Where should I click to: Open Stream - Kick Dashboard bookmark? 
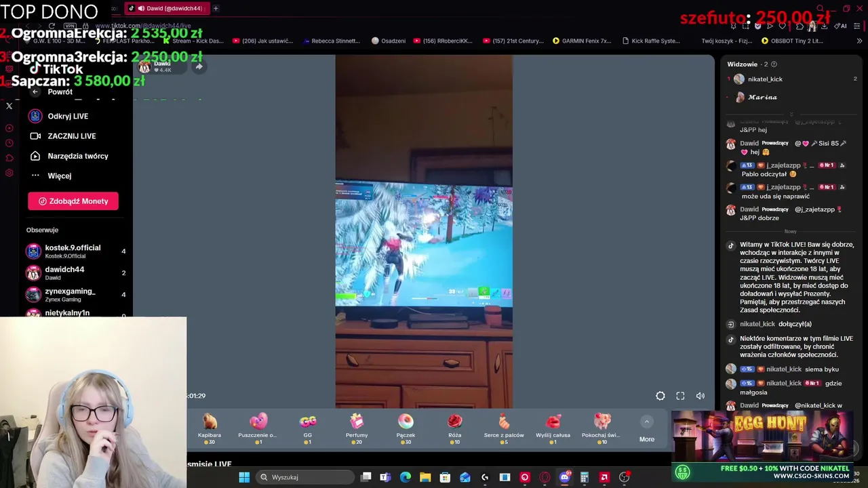(193, 41)
